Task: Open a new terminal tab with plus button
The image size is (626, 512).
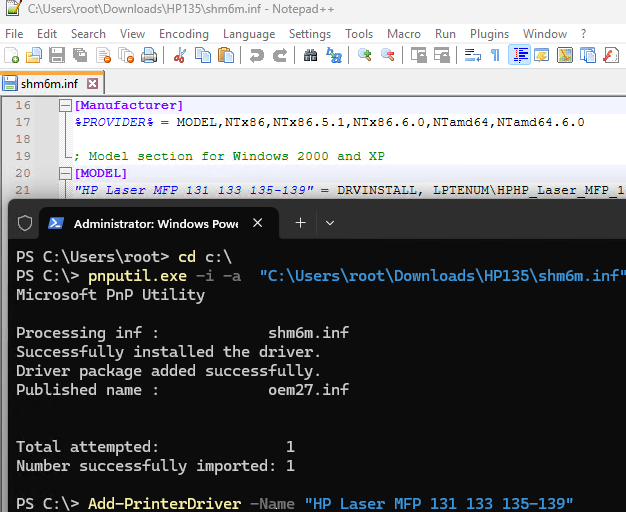Action: coord(300,223)
